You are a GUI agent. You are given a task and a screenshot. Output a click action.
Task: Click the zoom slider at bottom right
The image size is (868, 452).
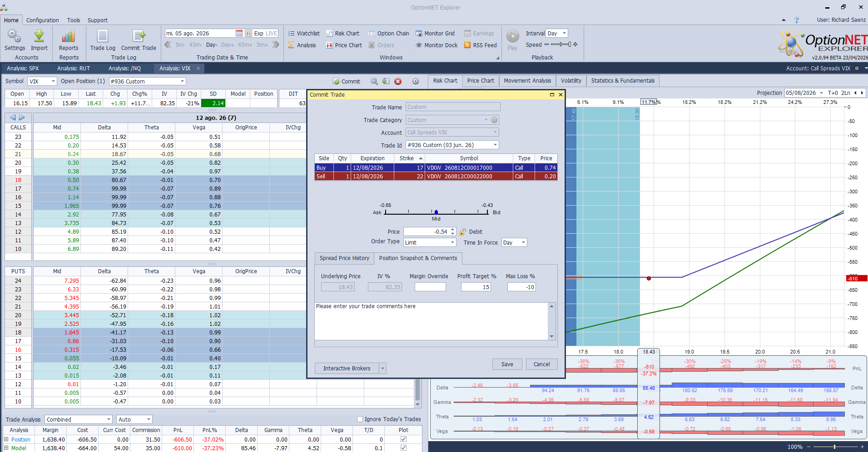[834, 447]
